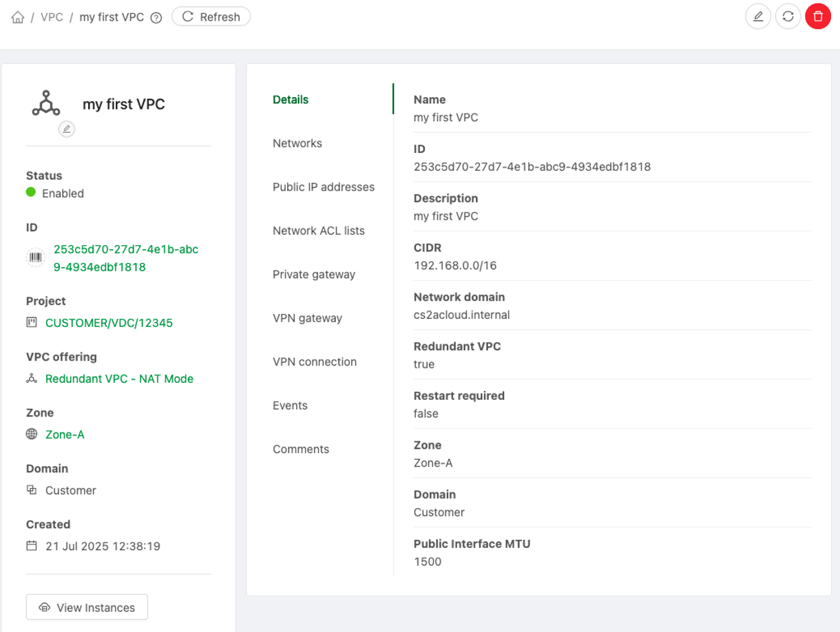The height and width of the screenshot is (632, 840).
Task: Click 'my first VPC' in the breadcrumb
Action: tap(112, 17)
